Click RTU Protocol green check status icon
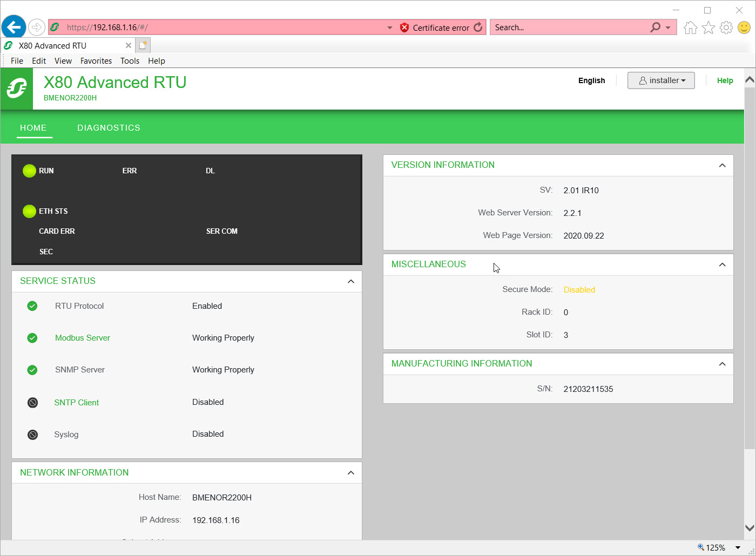The image size is (756, 556). pyautogui.click(x=32, y=306)
